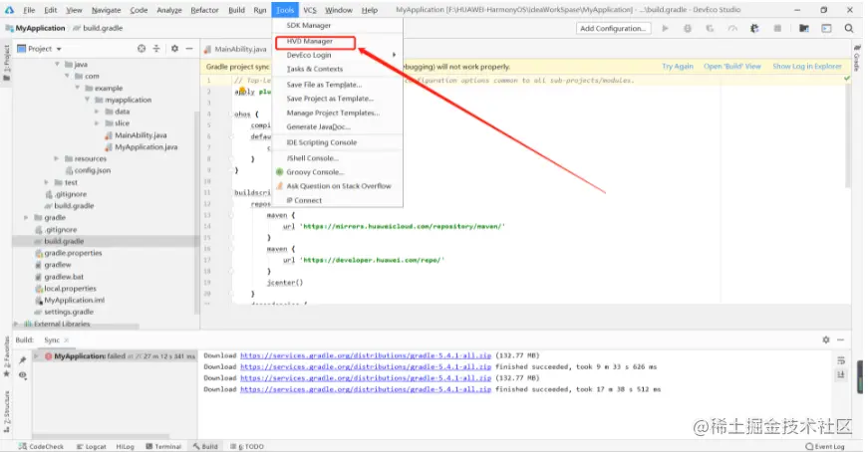Open JShell Console menu entry
This screenshot has width=868, height=452.
(312, 158)
